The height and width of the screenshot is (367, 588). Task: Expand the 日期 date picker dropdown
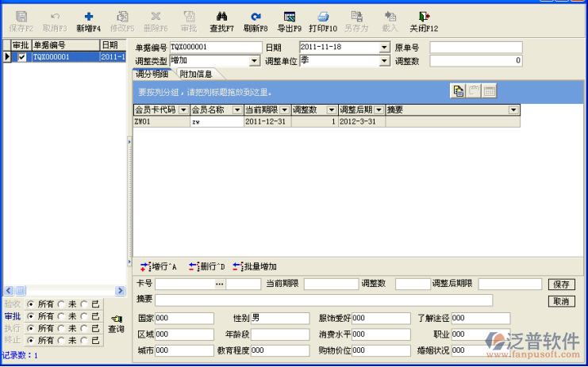(384, 48)
